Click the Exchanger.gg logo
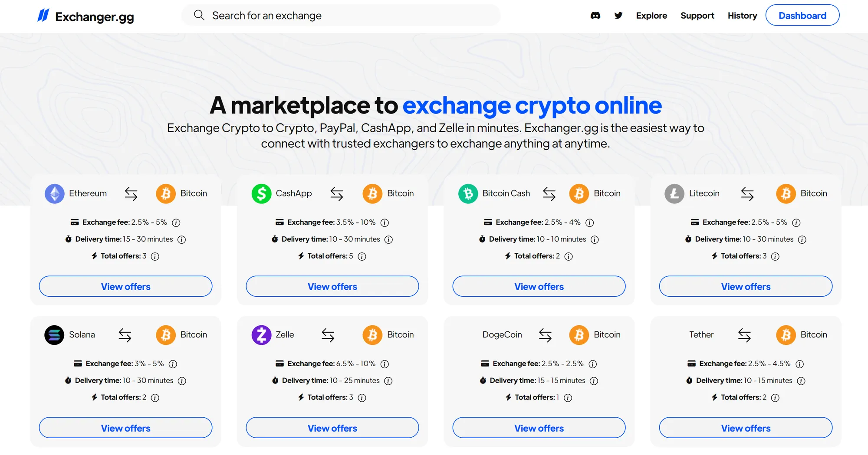This screenshot has width=868, height=455. pos(85,16)
